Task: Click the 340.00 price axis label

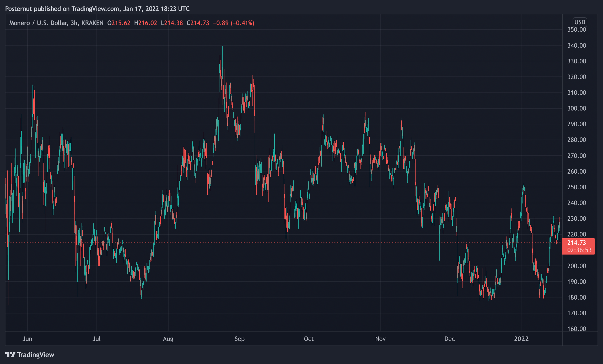Action: coord(577,46)
